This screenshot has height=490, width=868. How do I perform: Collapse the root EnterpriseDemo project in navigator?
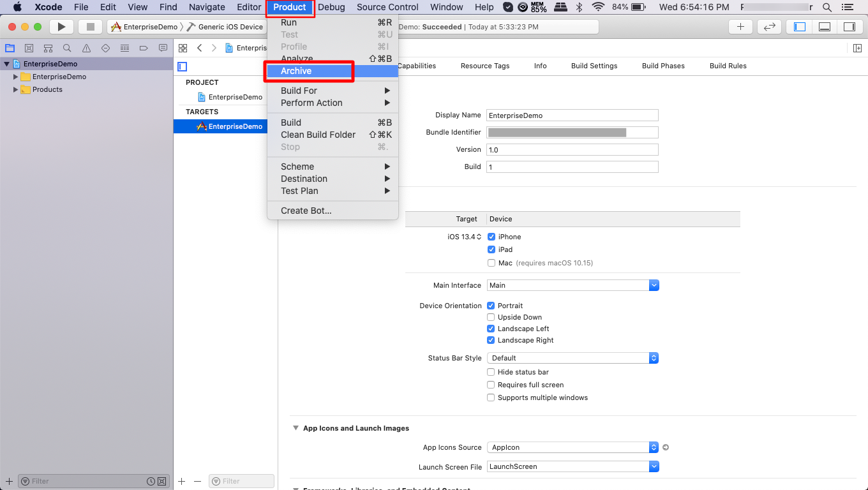tap(6, 64)
